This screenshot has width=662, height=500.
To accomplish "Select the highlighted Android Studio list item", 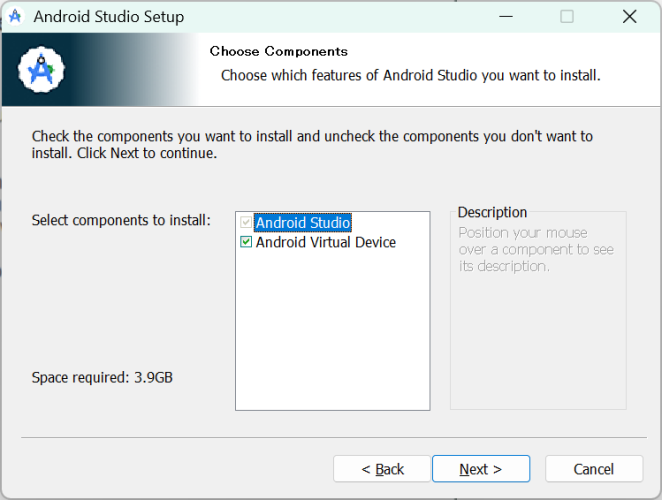I will [x=303, y=223].
